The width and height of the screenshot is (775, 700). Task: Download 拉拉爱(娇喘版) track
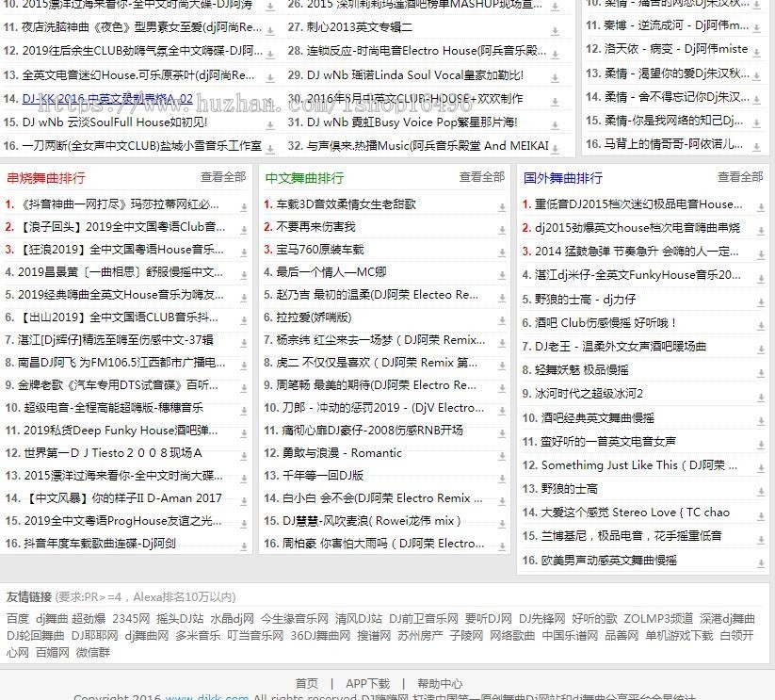tap(502, 320)
